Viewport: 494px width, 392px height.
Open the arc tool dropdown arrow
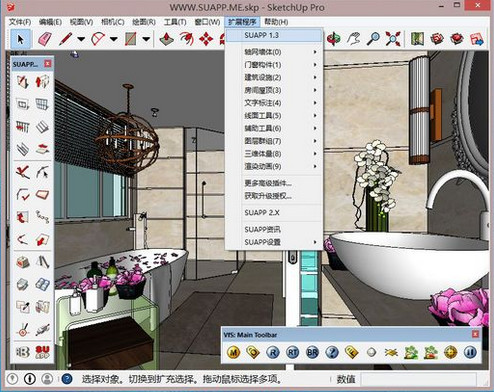pos(114,39)
